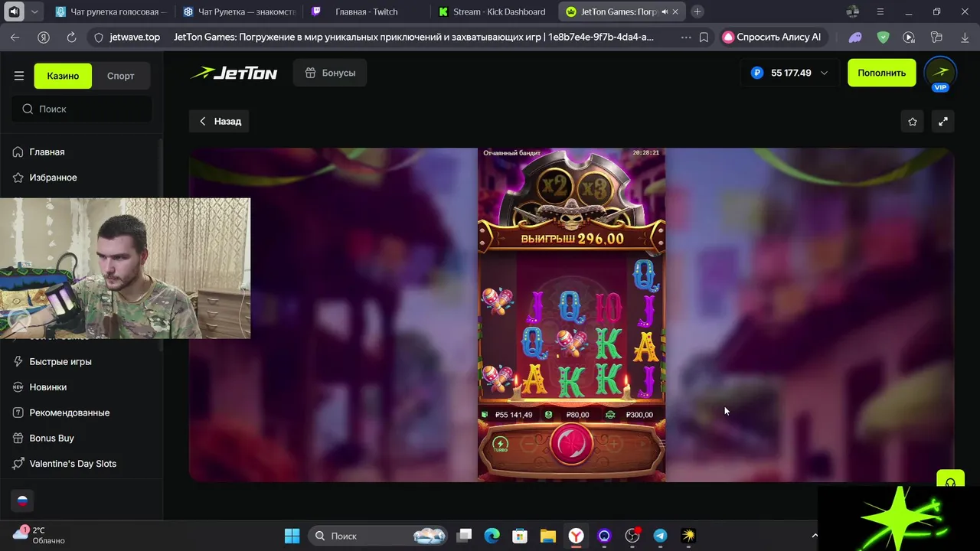Open the hamburger sidebar menu
980x551 pixels.
(19, 76)
